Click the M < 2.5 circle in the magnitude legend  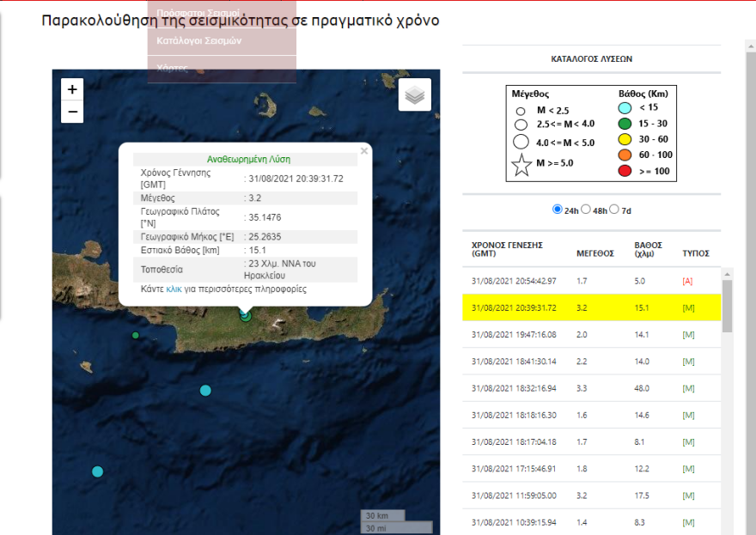tap(521, 112)
